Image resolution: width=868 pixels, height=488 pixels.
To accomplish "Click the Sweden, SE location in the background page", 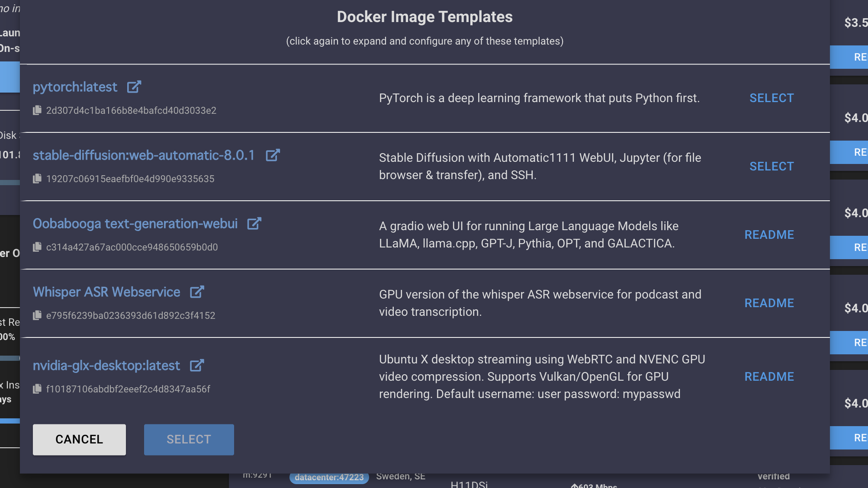I will click(x=401, y=476).
